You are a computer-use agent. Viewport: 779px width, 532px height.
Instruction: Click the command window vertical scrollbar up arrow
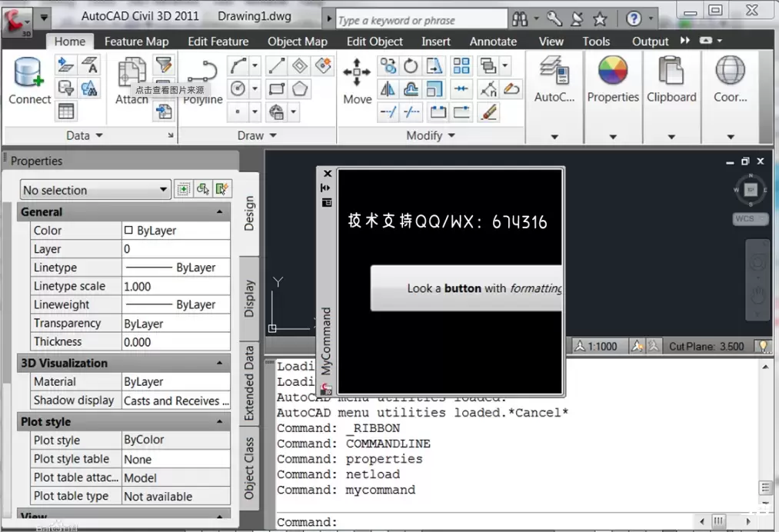click(765, 367)
